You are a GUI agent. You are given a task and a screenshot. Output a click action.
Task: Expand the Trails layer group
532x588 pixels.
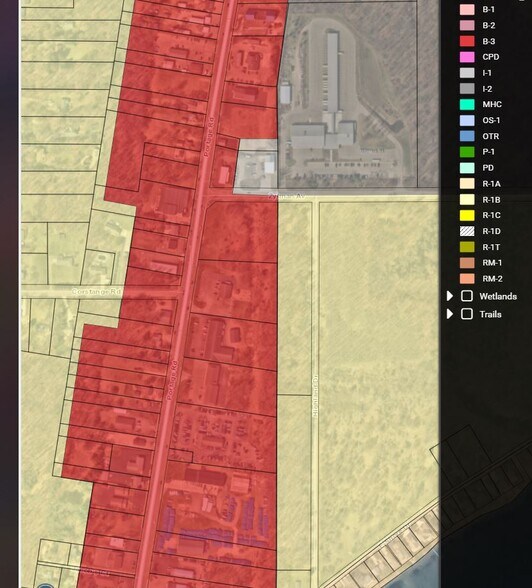[450, 314]
